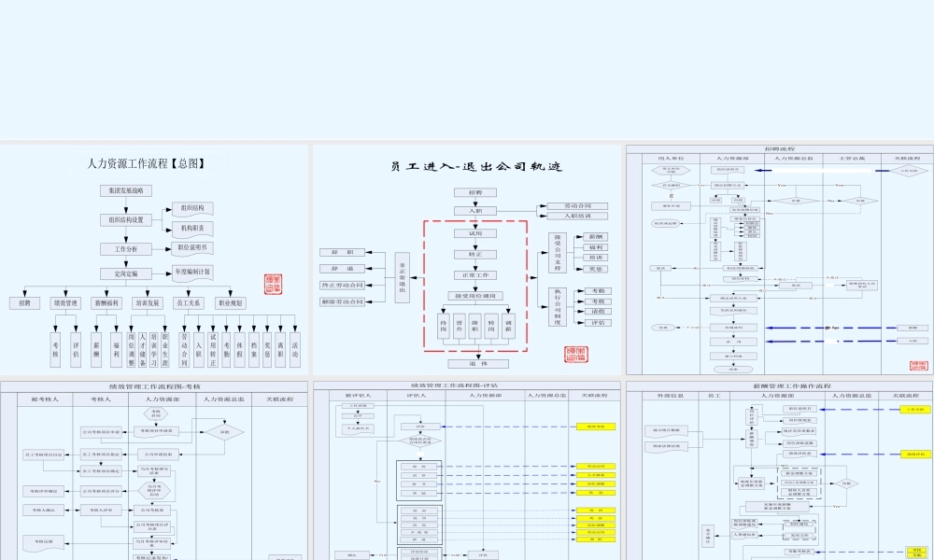
Task: Select the 年度编制计划 document shape
Action: [191, 273]
